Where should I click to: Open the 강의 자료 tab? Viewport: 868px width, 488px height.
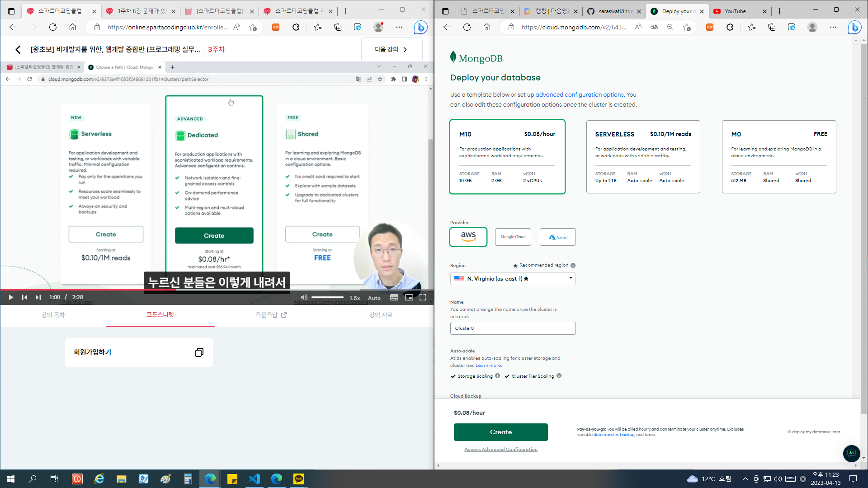[381, 315]
